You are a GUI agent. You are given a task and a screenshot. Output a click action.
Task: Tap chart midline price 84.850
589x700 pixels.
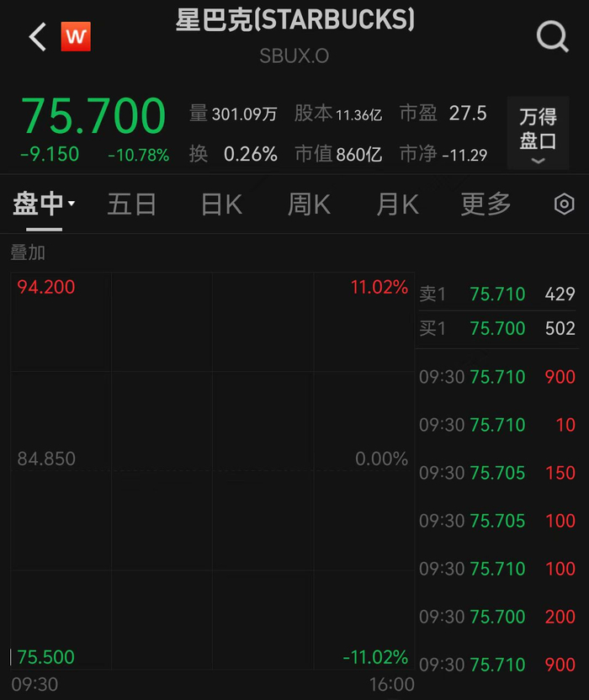point(46,459)
